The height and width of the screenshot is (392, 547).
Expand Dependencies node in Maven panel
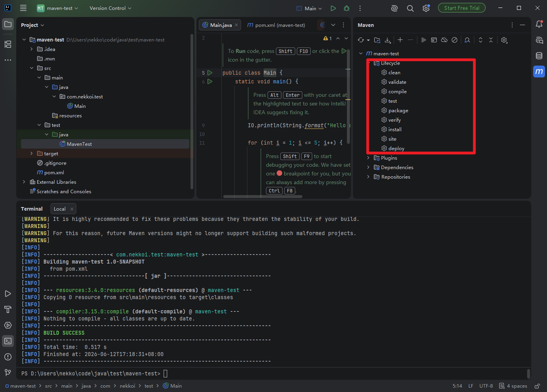[368, 167]
